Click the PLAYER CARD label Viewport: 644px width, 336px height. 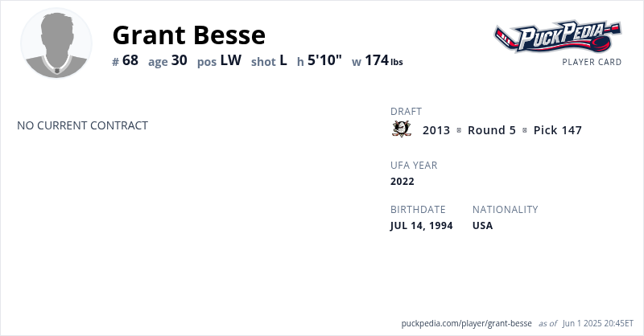click(592, 62)
